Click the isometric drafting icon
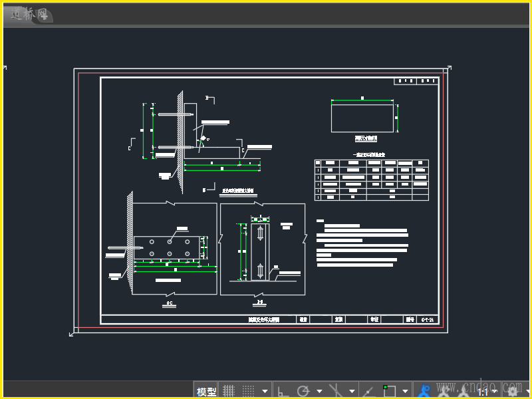 337,391
